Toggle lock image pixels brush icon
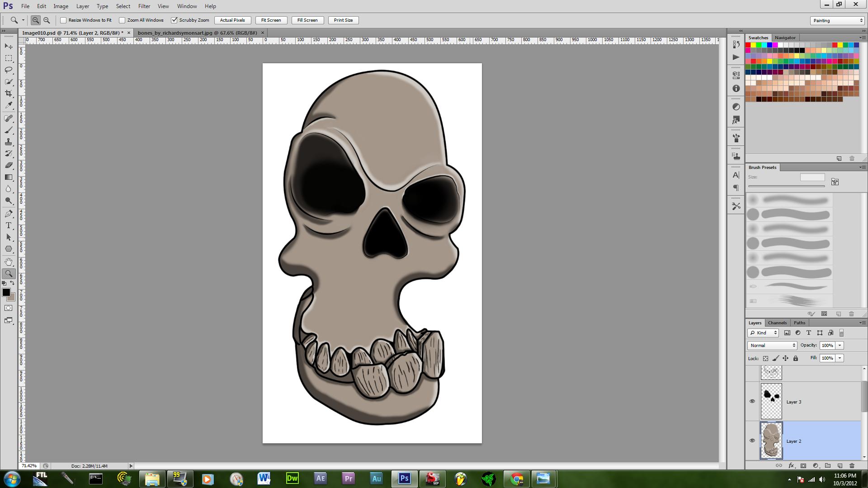The width and height of the screenshot is (868, 488). (x=776, y=358)
